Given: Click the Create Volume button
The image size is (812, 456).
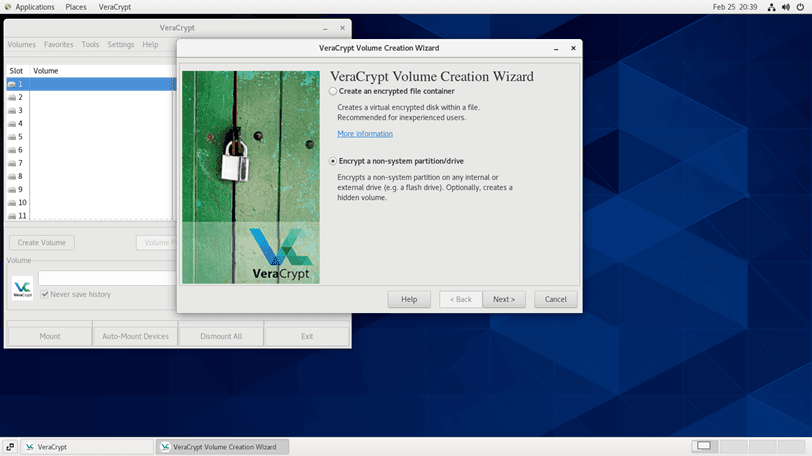Looking at the screenshot, I should click(x=42, y=243).
